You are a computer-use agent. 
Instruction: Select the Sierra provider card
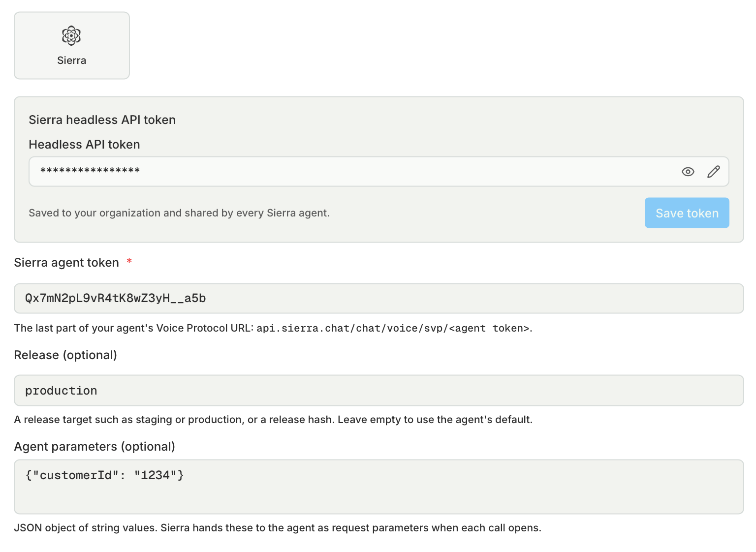tap(72, 45)
